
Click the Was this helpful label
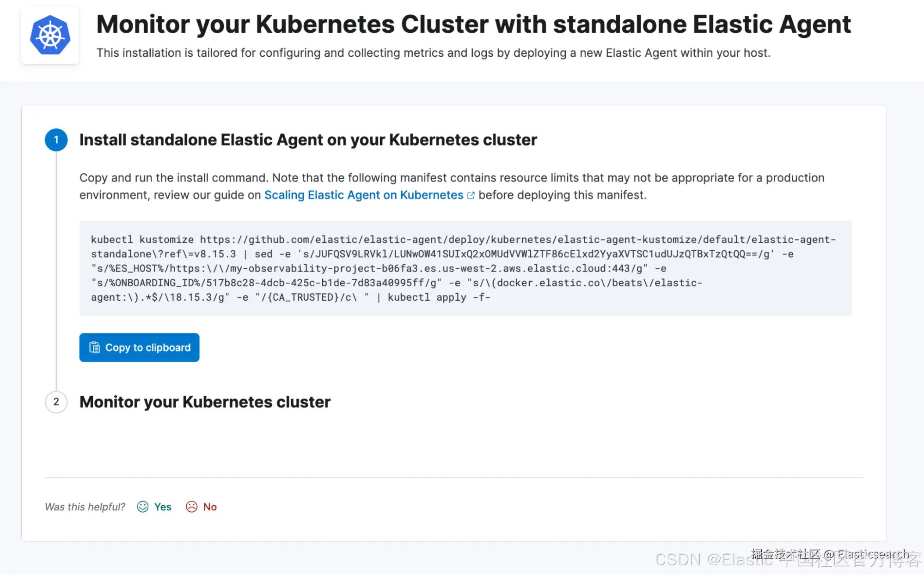(85, 507)
